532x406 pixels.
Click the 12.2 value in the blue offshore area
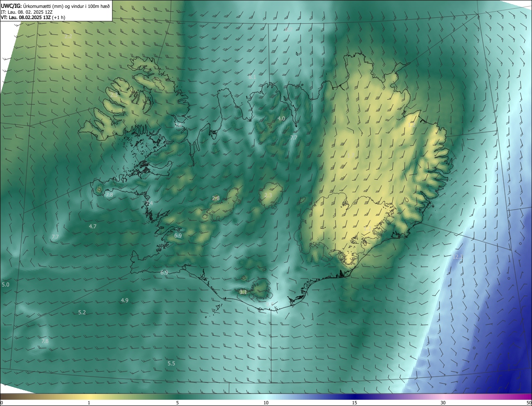(x=458, y=257)
